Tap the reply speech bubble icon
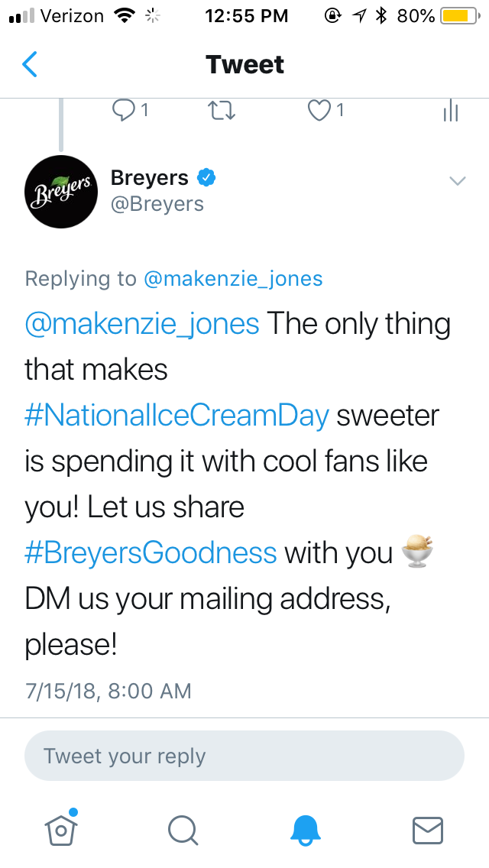 tap(122, 112)
